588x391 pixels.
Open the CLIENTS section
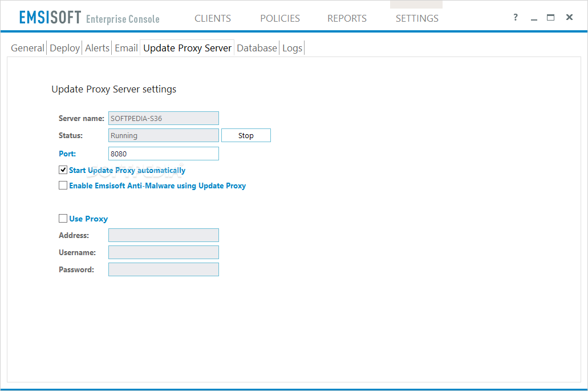213,18
